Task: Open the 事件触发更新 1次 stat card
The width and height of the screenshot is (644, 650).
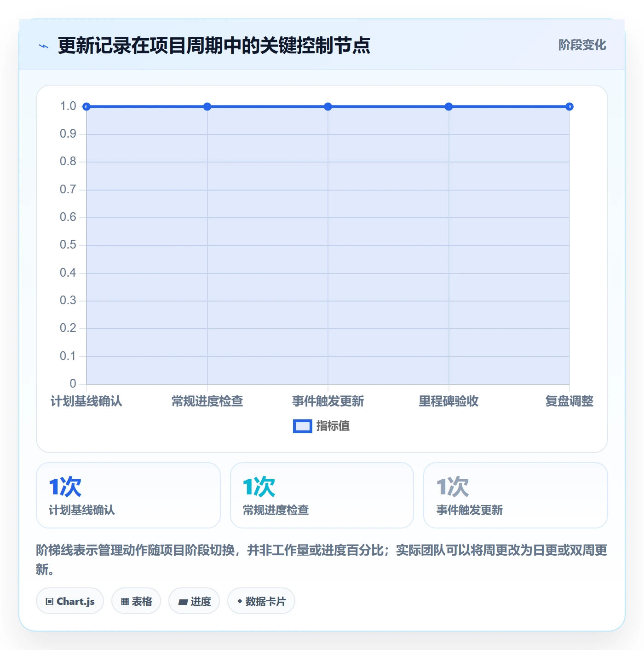Action: point(516,495)
